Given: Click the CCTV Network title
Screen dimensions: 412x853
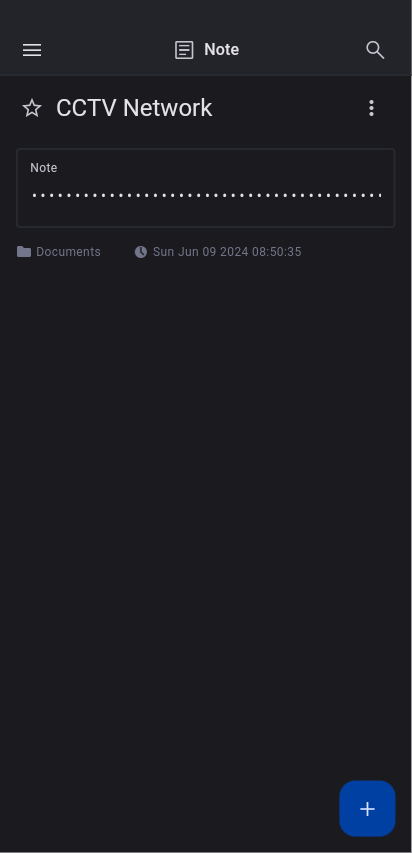Looking at the screenshot, I should [x=134, y=108].
